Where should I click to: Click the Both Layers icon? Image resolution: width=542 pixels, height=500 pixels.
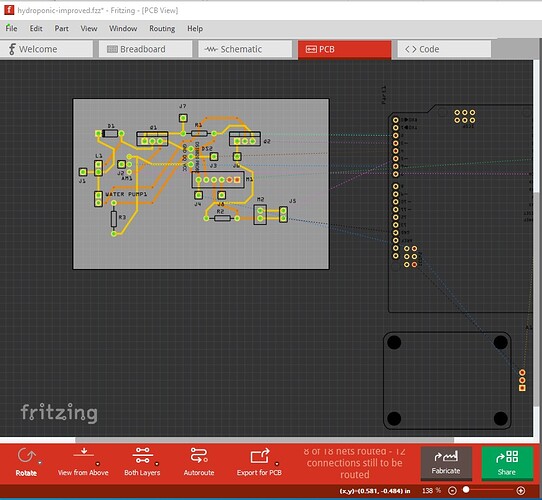coord(142,455)
